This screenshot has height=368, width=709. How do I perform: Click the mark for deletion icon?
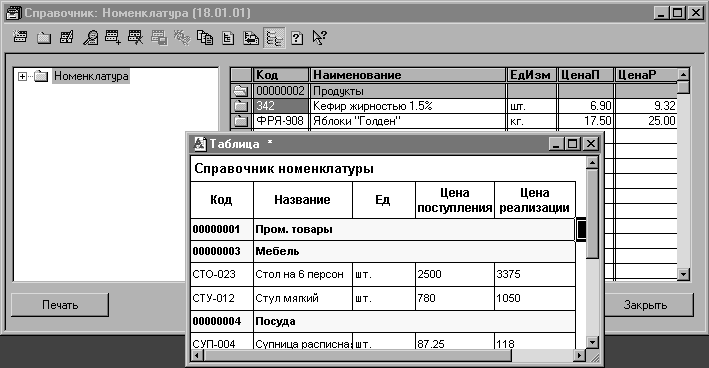point(135,38)
